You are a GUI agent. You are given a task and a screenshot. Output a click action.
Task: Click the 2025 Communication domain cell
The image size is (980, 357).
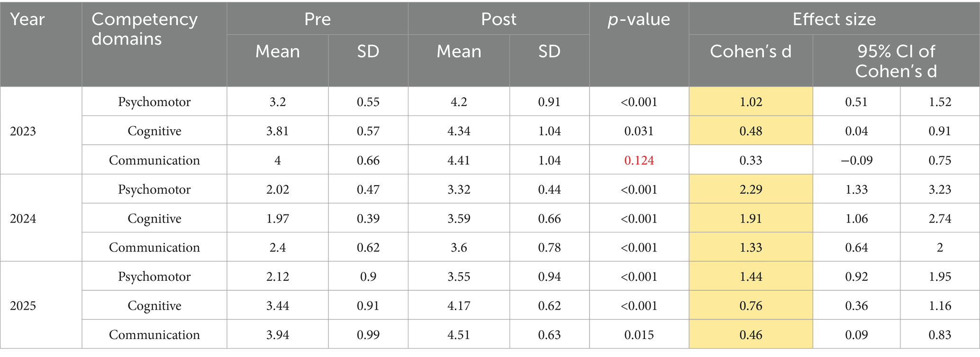[154, 335]
